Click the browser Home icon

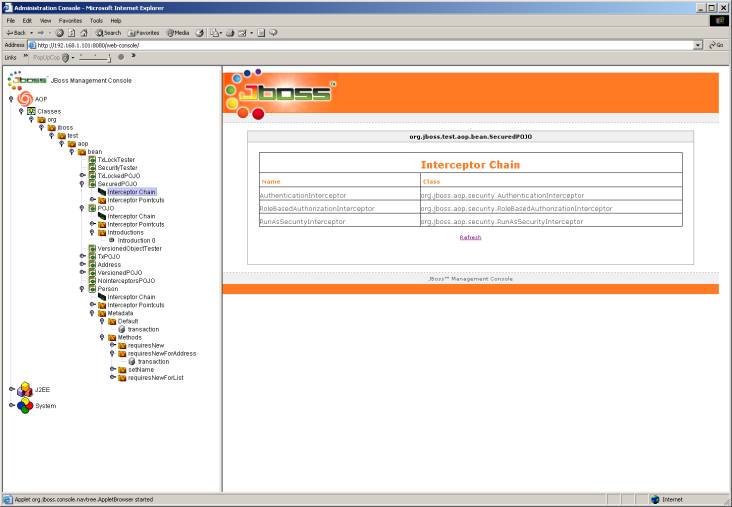click(84, 33)
